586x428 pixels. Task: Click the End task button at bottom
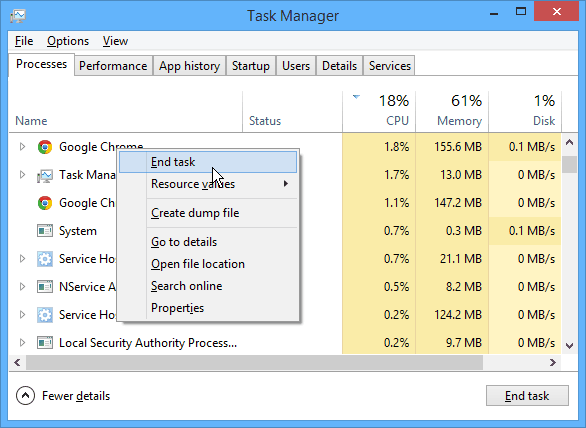(x=527, y=395)
